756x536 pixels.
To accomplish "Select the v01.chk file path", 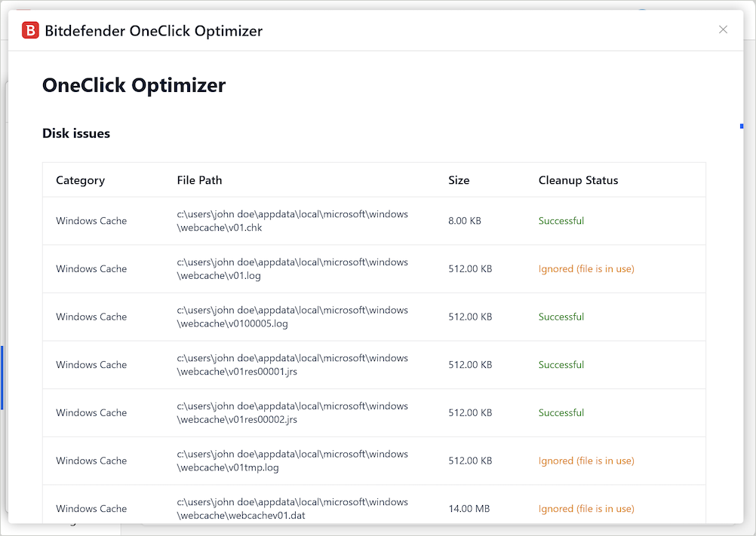I will 292,221.
